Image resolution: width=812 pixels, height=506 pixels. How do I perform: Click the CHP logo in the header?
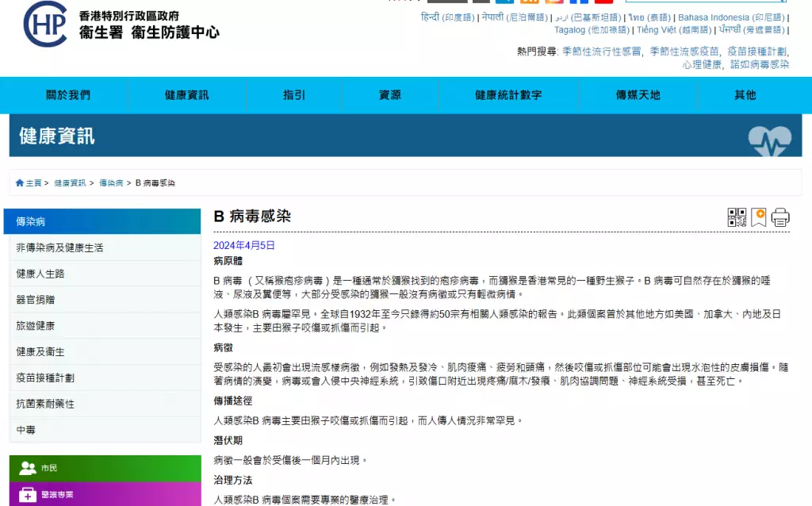[48, 24]
